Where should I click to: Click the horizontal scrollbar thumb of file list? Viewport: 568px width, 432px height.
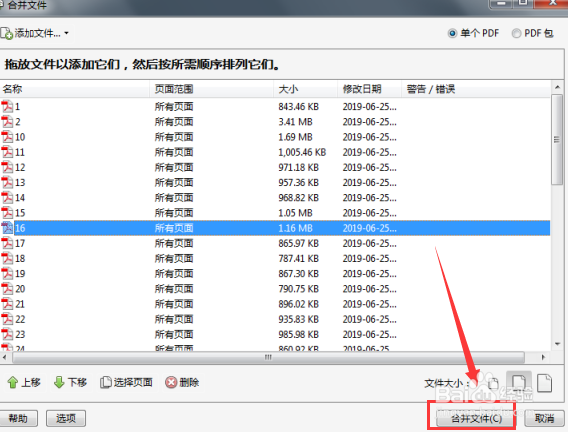tap(268, 357)
